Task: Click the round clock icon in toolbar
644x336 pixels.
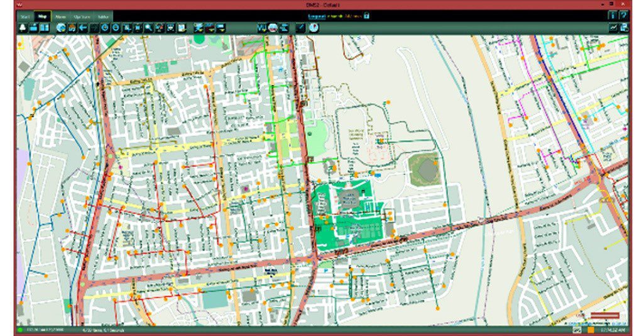Action: click(314, 28)
